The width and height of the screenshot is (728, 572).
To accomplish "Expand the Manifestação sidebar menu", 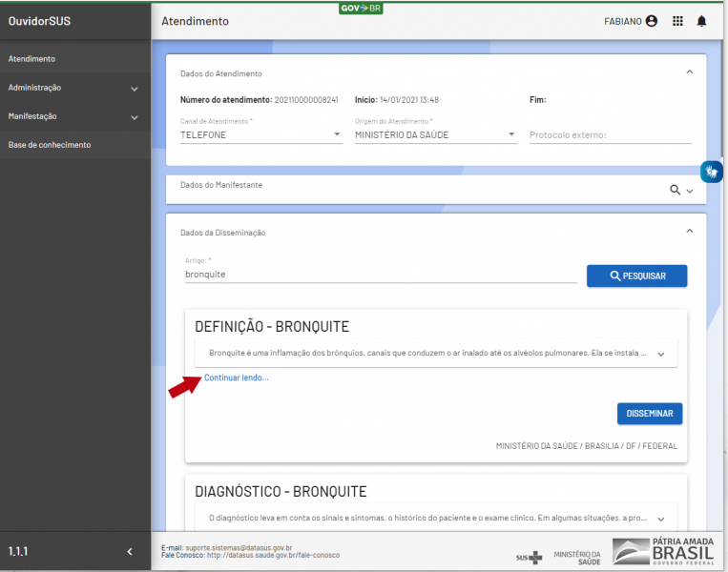I will pos(134,117).
